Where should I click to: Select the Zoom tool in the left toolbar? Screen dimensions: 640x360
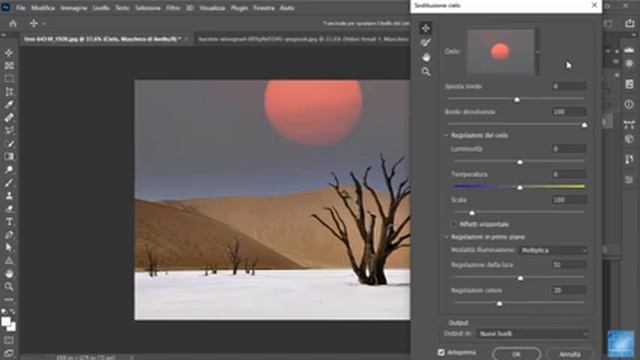[9, 287]
